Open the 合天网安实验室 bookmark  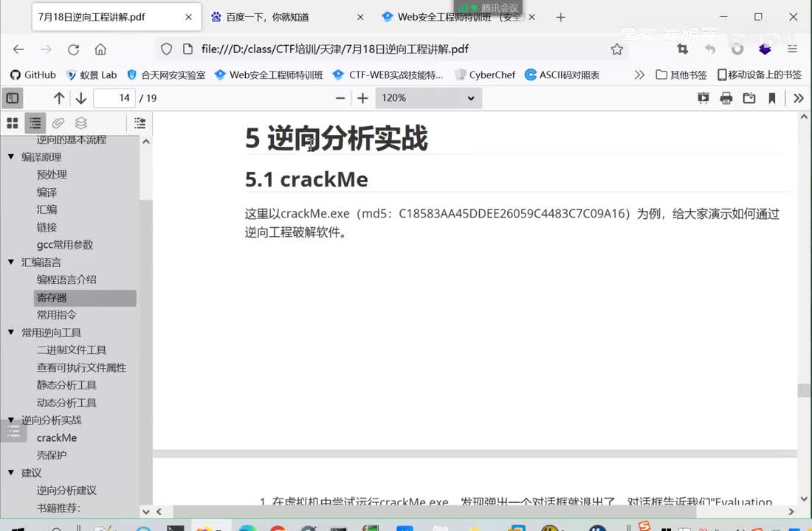(165, 74)
